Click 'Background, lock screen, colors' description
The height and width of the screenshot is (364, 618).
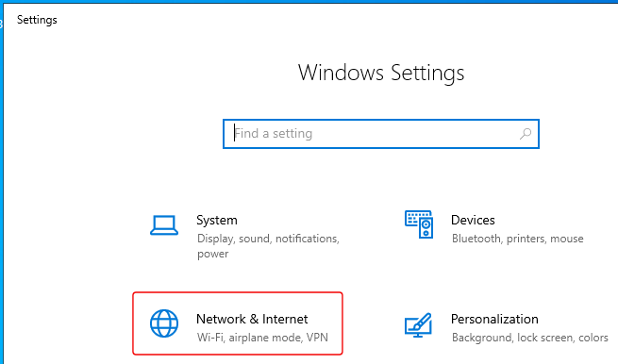pyautogui.click(x=530, y=338)
